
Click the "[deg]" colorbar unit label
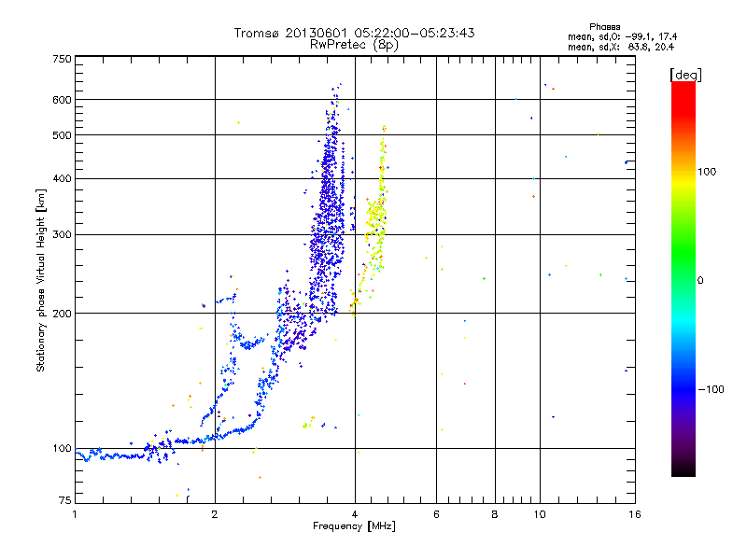tap(685, 75)
